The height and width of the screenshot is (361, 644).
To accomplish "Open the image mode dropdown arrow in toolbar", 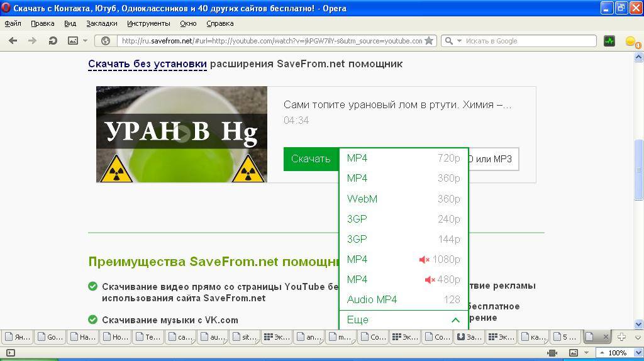I will [85, 41].
